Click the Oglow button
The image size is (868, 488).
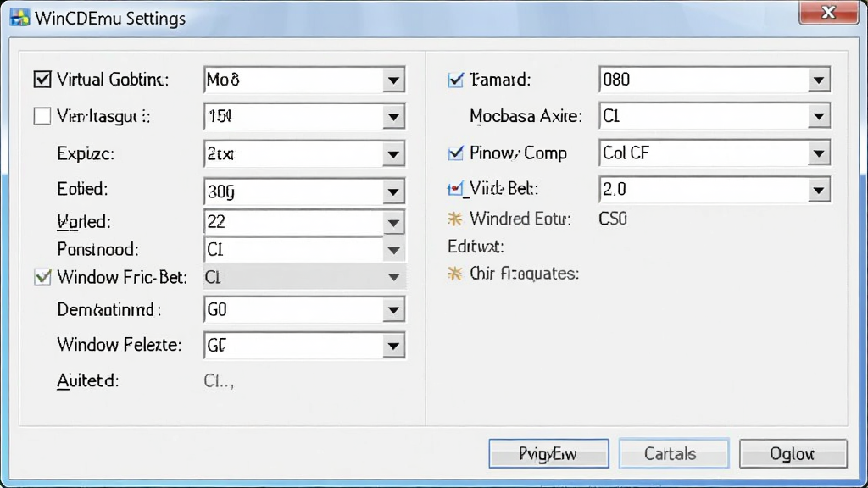point(793,454)
